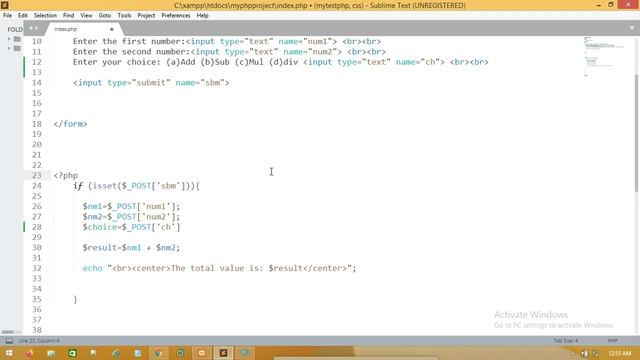This screenshot has height=360, width=640.
Task: Click the 'Enter the first number:' text on line 10
Action: coord(129,41)
